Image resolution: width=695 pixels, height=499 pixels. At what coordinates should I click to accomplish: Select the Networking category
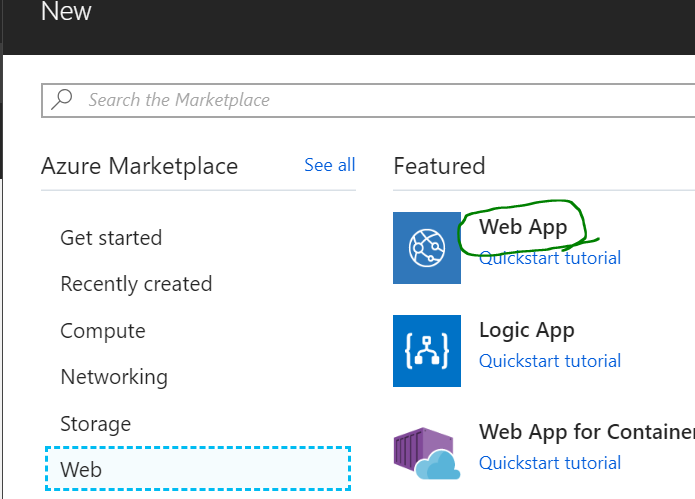coord(114,377)
